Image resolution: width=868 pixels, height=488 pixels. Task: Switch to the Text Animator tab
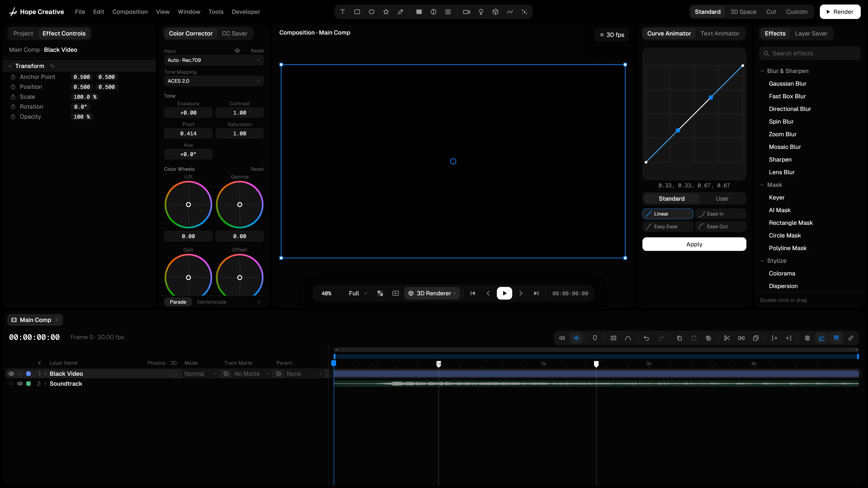coord(720,33)
